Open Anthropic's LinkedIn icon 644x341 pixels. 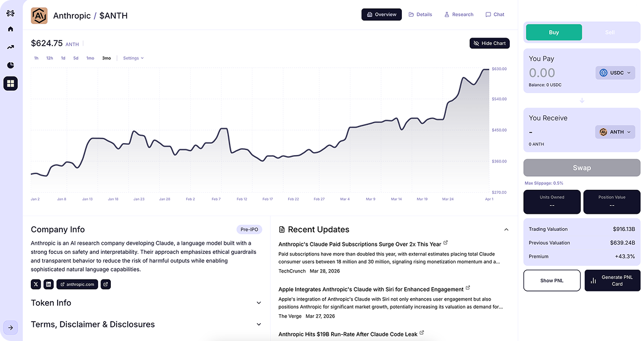pos(49,284)
